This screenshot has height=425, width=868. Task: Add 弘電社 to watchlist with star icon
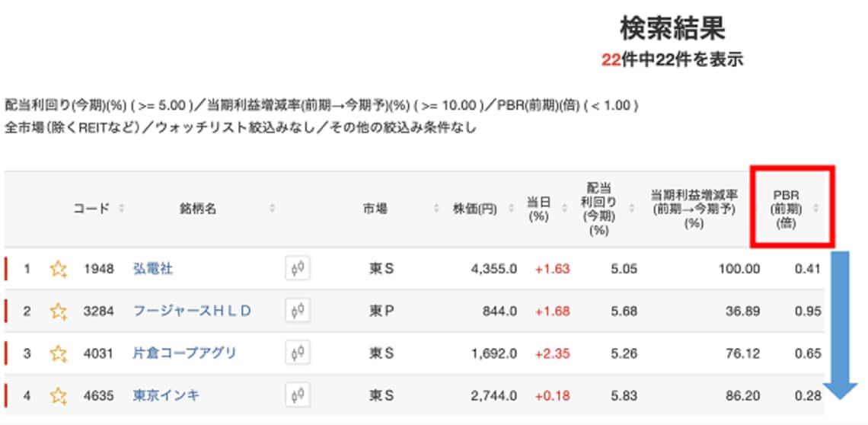tap(58, 270)
